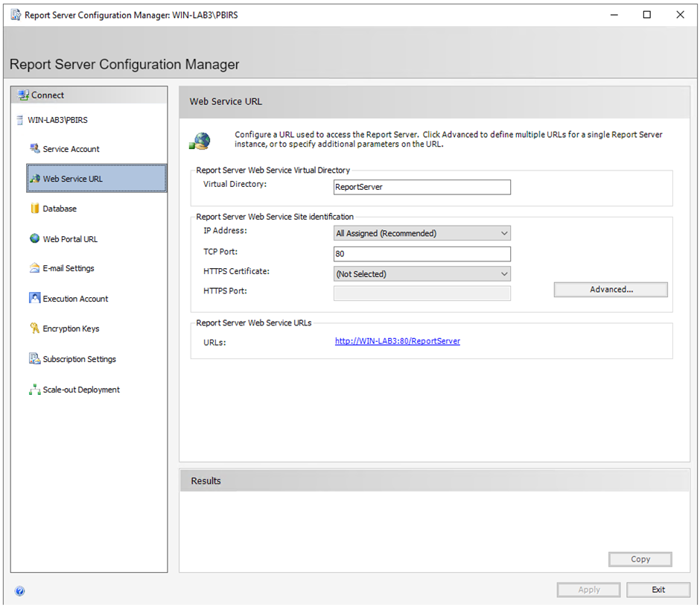This screenshot has height=607, width=700.
Task: Click the 'HTTPS Certificate:' label
Action: (236, 271)
